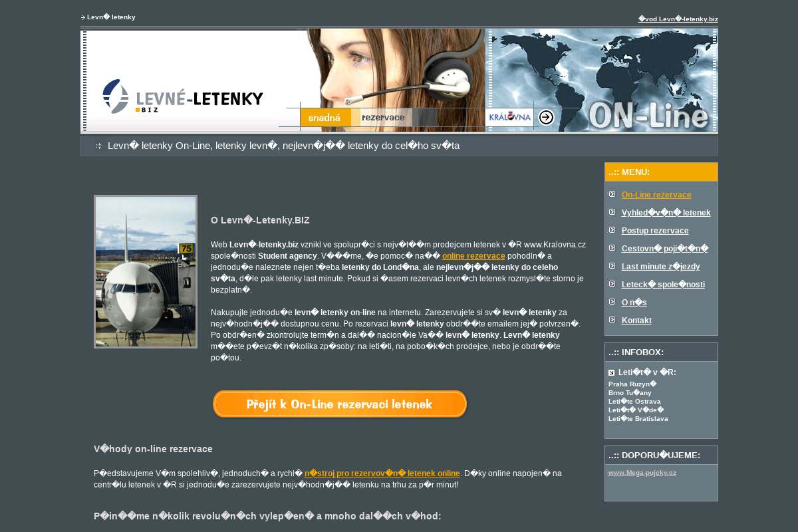Image resolution: width=798 pixels, height=532 pixels.
Task: Click the diamond bullet icon in the gray banner
Action: pyautogui.click(x=98, y=145)
